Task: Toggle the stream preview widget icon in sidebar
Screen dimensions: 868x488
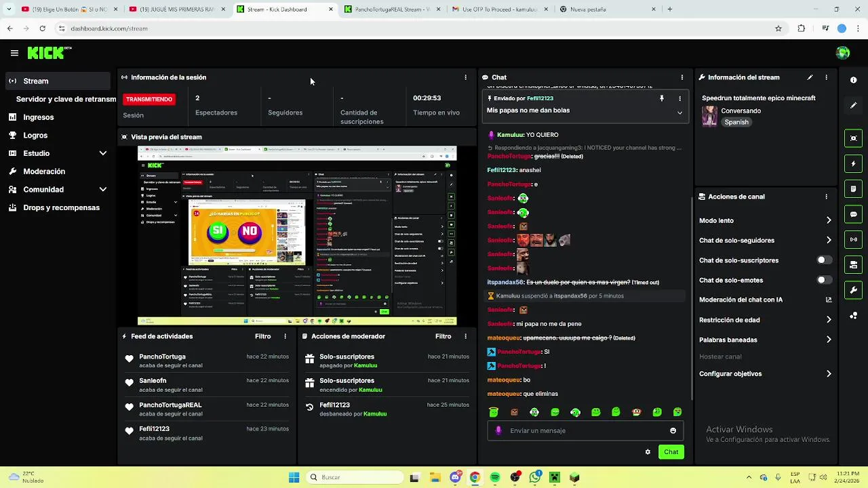Action: 853,138
